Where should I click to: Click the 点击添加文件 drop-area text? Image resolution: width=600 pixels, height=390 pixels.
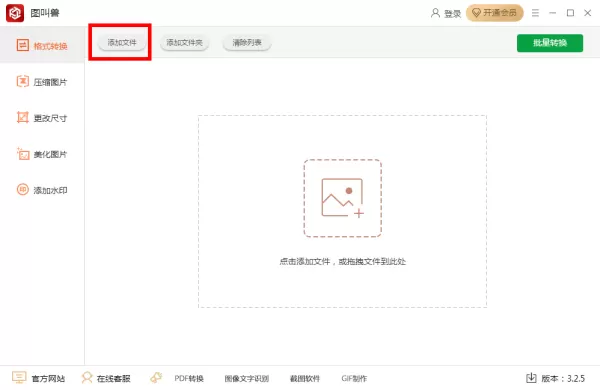(342, 261)
